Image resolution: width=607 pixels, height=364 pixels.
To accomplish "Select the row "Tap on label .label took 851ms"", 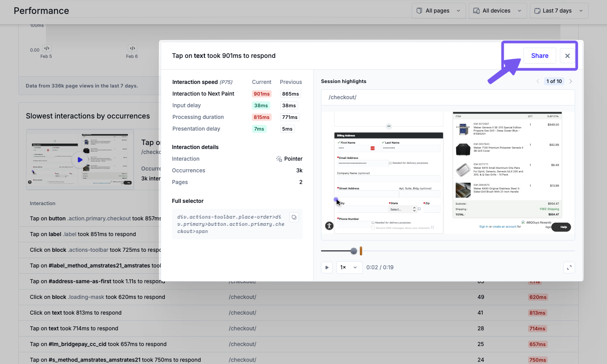I will click(298, 234).
